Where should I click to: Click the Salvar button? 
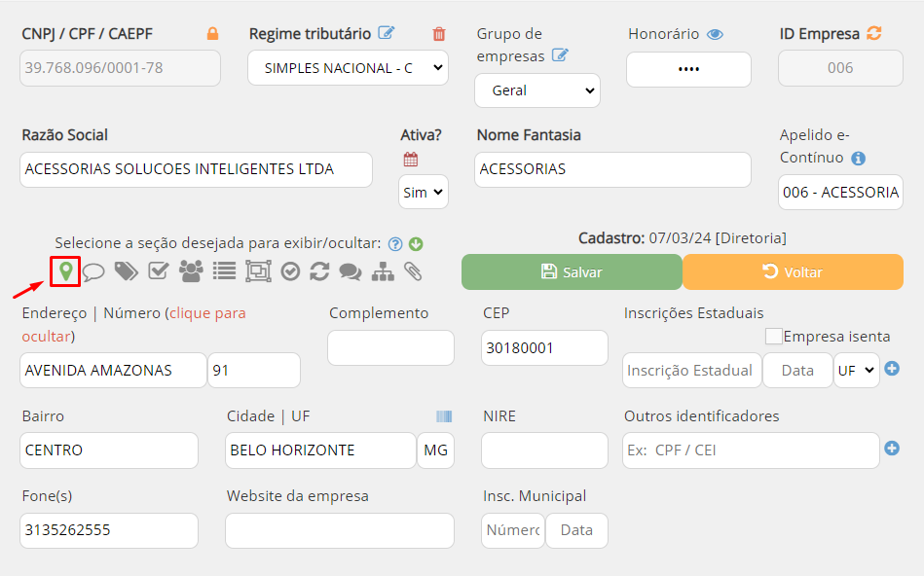(572, 272)
